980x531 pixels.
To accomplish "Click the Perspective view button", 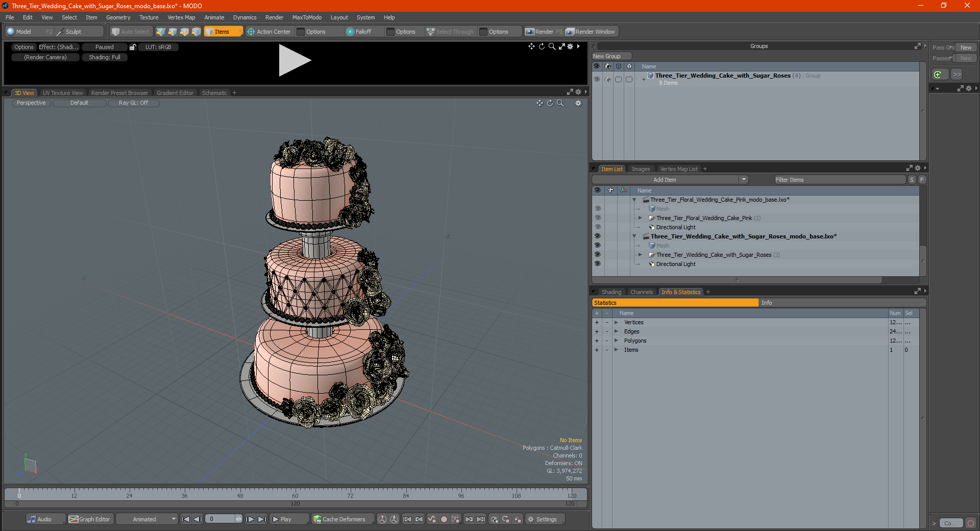I will 31,103.
